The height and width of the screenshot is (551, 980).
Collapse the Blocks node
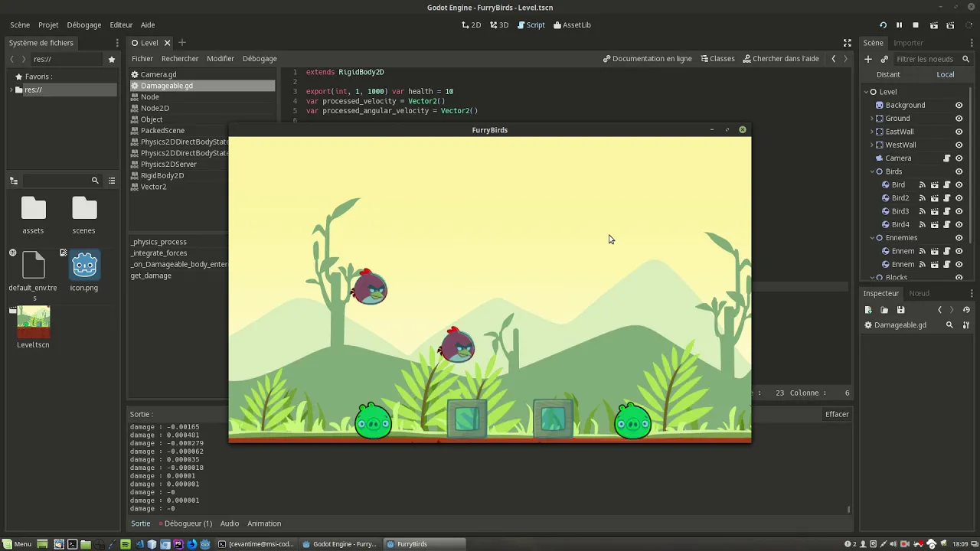tap(872, 277)
